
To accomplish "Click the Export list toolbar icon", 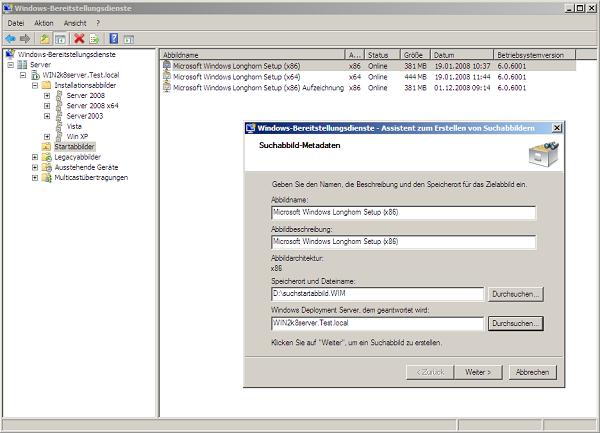I will click(x=94, y=39).
